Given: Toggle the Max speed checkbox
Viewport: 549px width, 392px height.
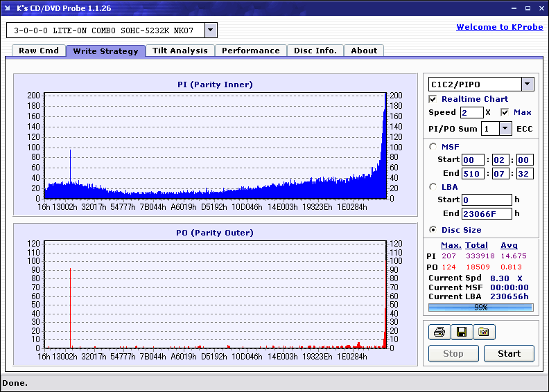Looking at the screenshot, I should coord(505,112).
